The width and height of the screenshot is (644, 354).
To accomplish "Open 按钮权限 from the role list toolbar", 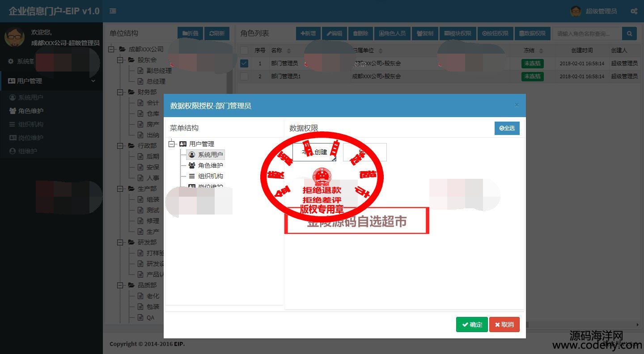I will [496, 34].
